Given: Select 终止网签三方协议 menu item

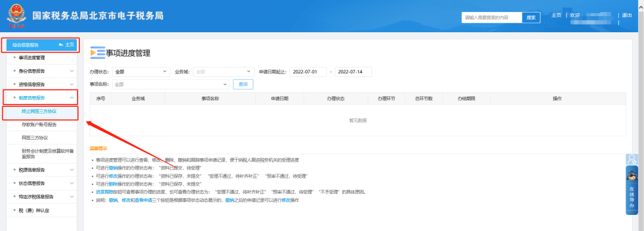Looking at the screenshot, I should (39, 112).
